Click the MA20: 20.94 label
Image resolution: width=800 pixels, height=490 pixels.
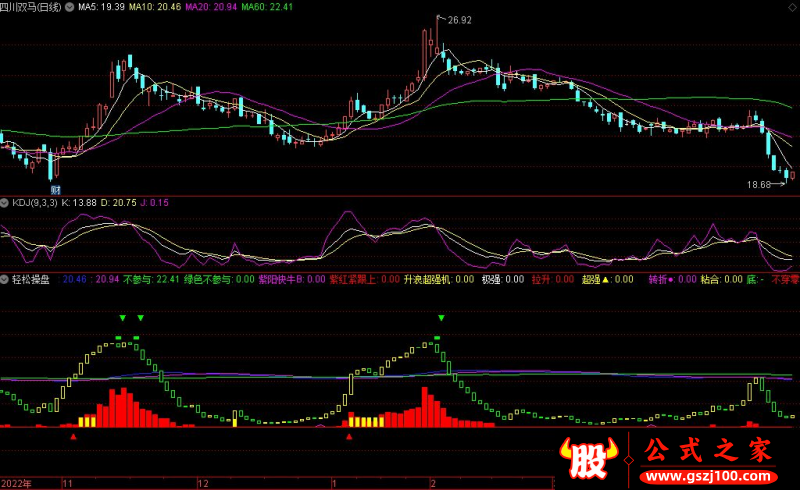211,7
